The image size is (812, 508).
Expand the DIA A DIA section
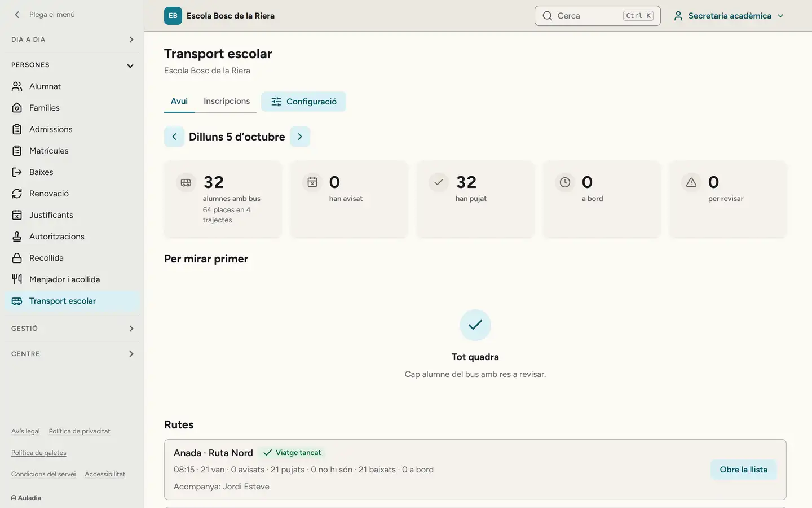click(x=72, y=40)
